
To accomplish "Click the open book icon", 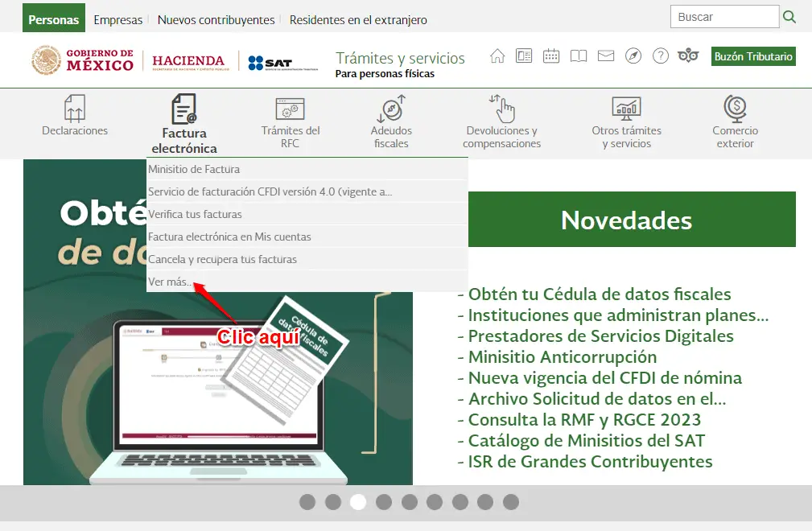I will pos(579,56).
